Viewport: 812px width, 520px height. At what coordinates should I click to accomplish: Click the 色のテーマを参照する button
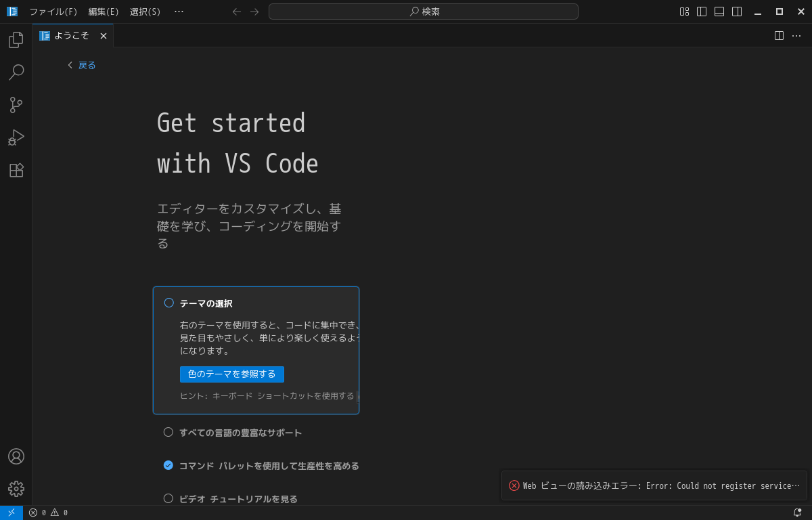(232, 374)
